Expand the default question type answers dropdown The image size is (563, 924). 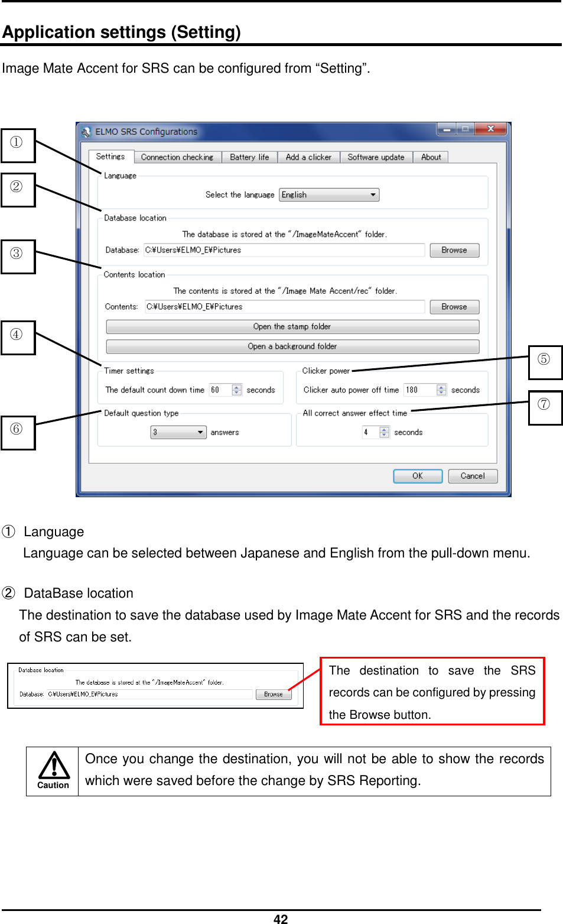(178, 432)
